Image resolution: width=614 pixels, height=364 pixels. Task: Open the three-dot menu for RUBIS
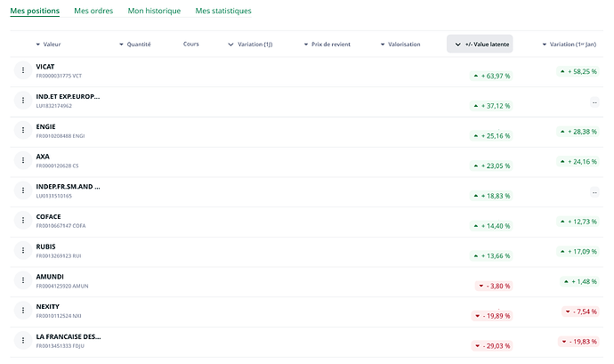coord(23,250)
